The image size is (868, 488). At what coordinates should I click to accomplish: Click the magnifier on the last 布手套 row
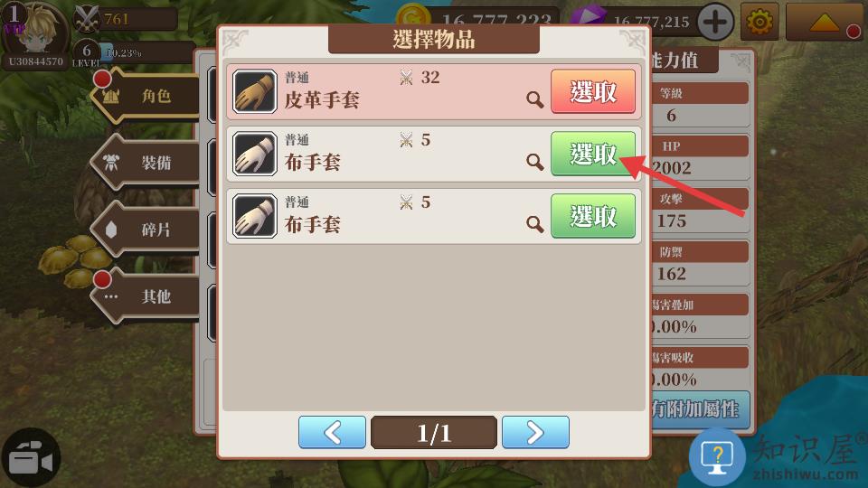[x=534, y=224]
